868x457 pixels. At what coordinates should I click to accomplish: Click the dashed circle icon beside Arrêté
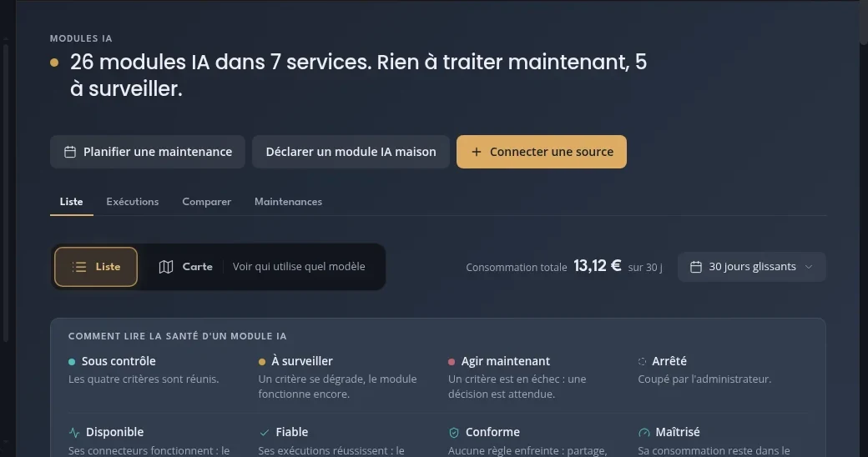(x=642, y=361)
